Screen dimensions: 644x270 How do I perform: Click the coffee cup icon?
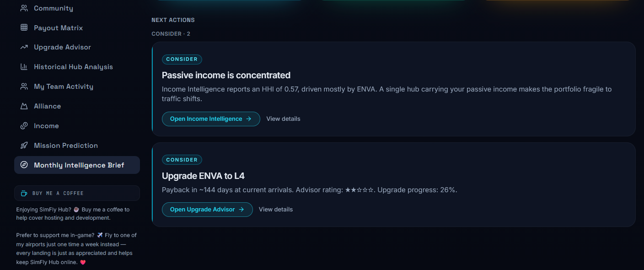24,193
